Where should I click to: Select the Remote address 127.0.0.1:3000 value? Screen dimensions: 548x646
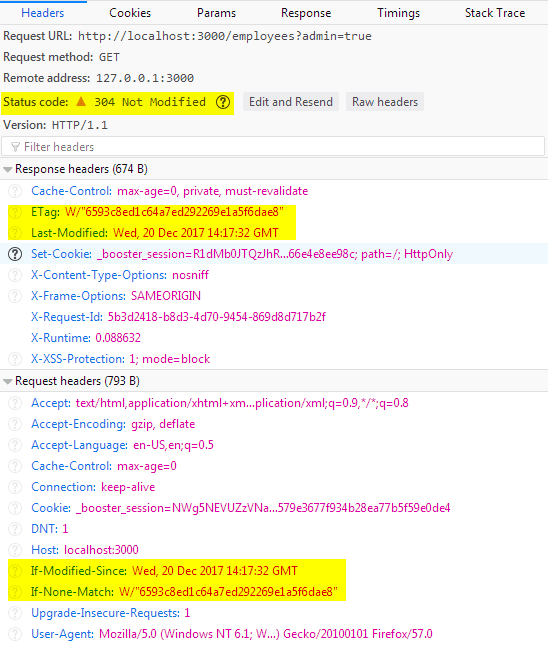click(145, 78)
